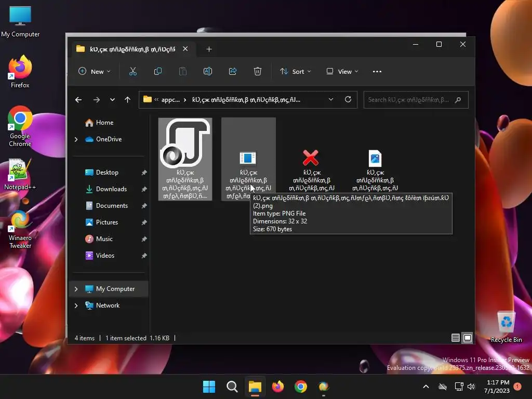
Task: Expand Network tree node
Action: pos(76,305)
